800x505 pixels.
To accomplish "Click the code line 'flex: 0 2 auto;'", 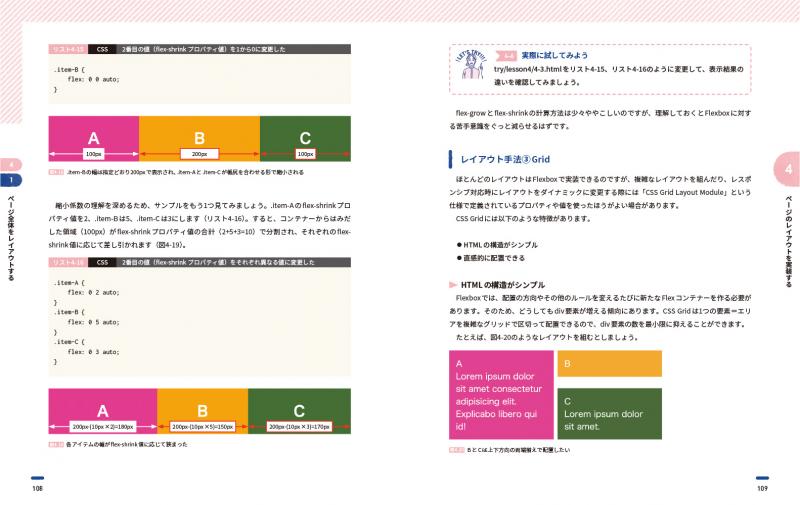I will click(93, 292).
